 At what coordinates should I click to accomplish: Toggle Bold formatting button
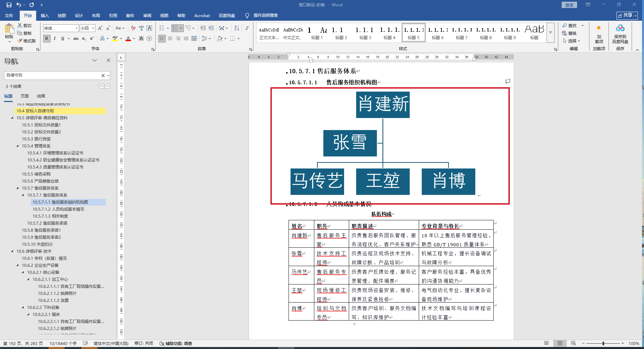tap(47, 39)
